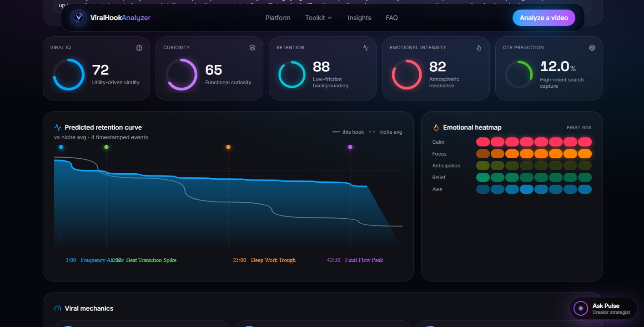Click the flame icon beside Emotional heatmap
This screenshot has width=644, height=327.
tap(436, 127)
